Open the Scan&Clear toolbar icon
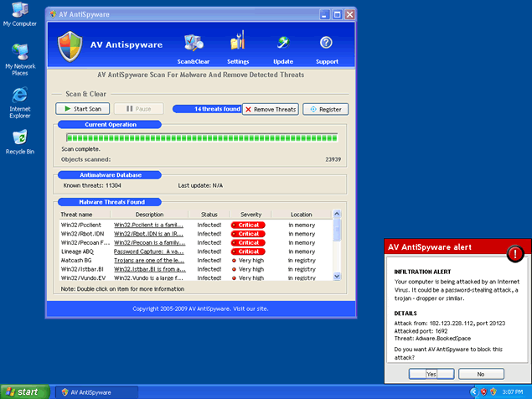The width and height of the screenshot is (532, 399). coord(193,45)
